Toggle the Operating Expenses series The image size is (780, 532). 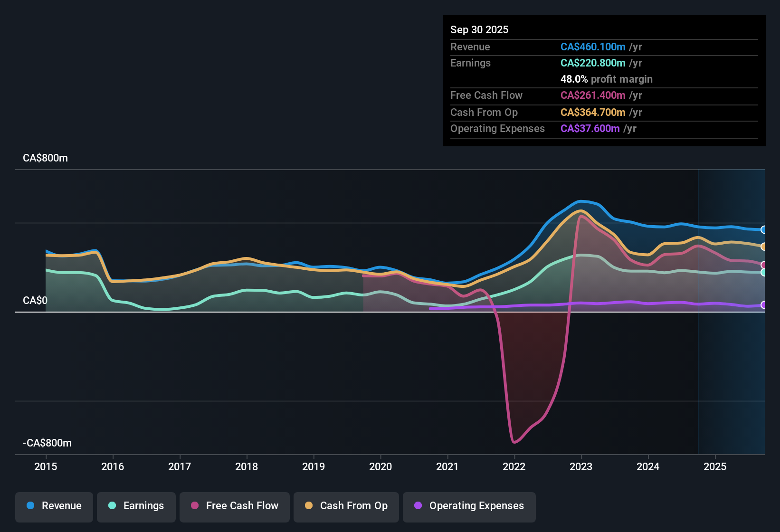tap(469, 506)
